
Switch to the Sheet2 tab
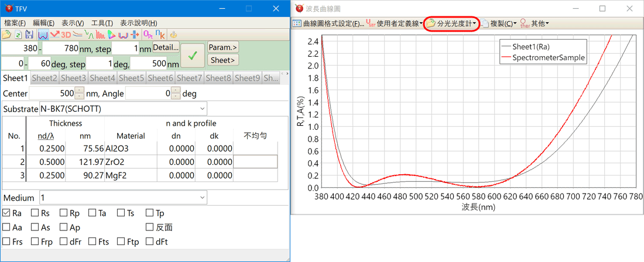click(x=44, y=78)
